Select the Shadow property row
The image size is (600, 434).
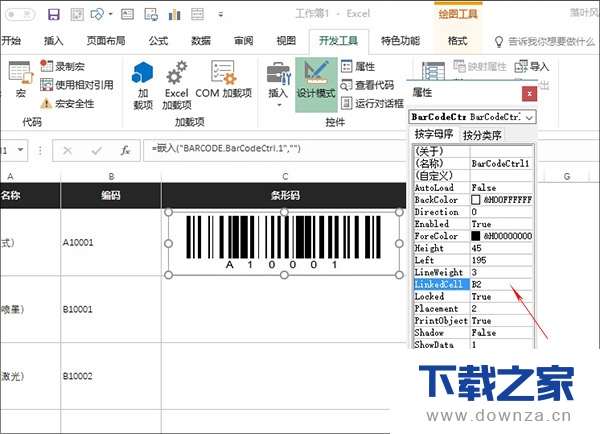[x=473, y=333]
